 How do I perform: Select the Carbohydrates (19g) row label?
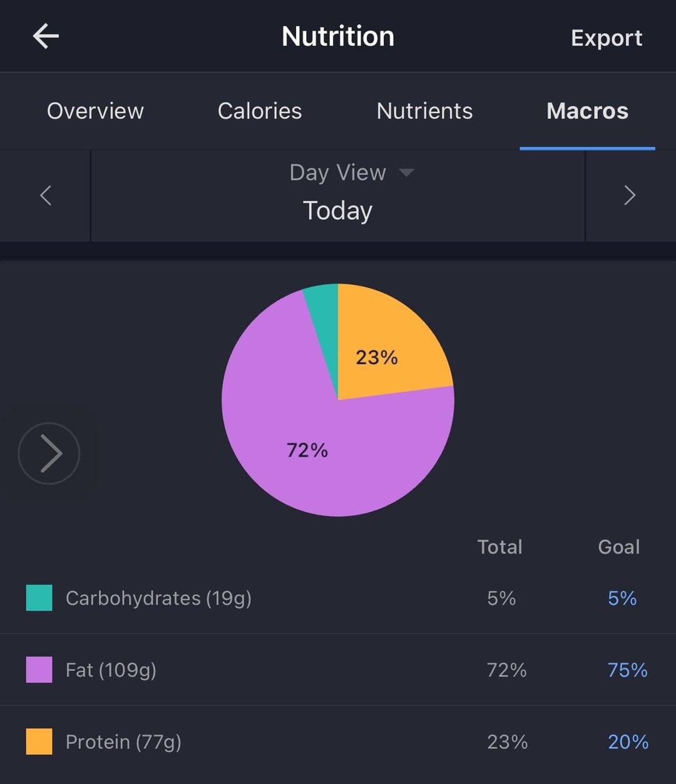tap(158, 598)
